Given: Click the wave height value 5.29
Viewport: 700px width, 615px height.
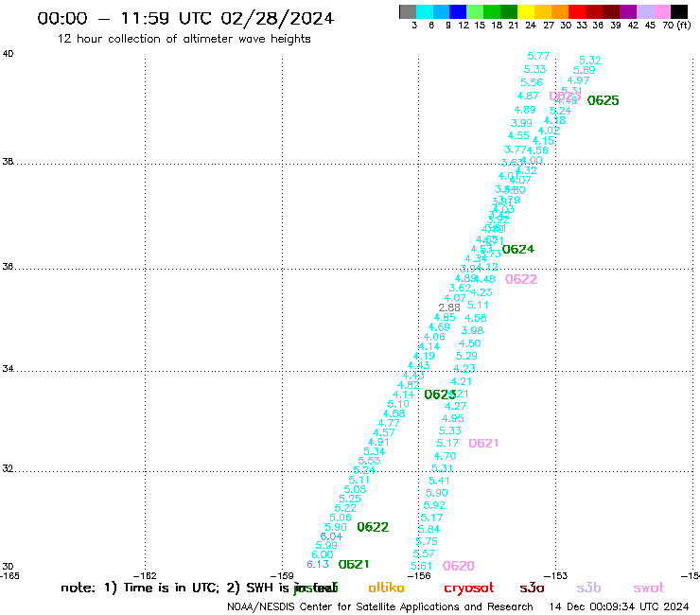Looking at the screenshot, I should pos(466,357).
